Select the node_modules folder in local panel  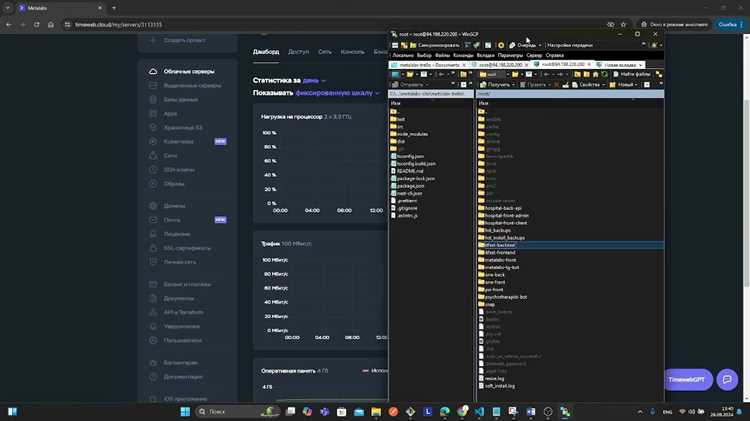click(409, 134)
